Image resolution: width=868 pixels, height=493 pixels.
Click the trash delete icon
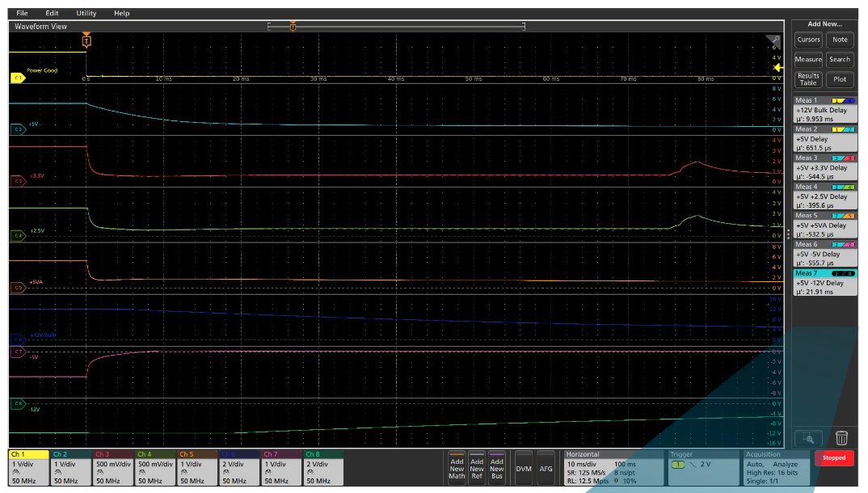click(x=842, y=437)
